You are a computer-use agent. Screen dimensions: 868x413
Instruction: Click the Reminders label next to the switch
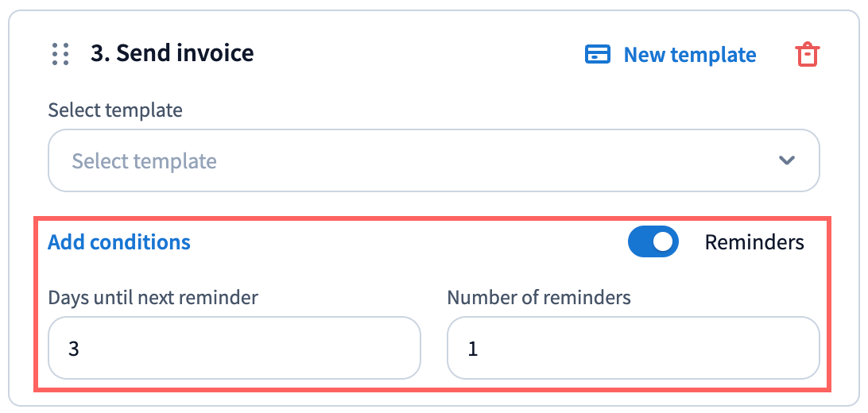[754, 242]
